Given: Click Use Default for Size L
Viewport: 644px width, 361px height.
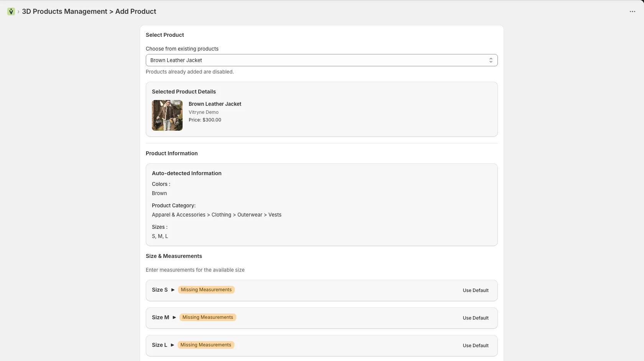Looking at the screenshot, I should pyautogui.click(x=475, y=345).
